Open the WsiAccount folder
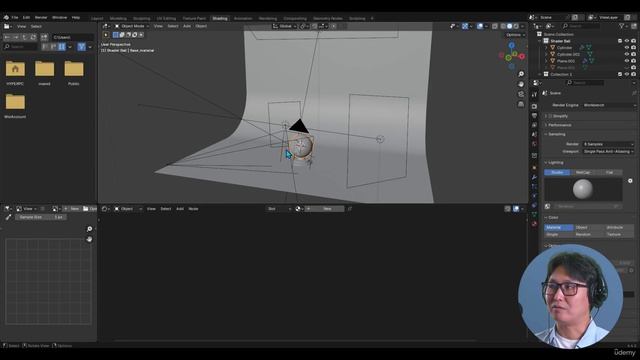The height and width of the screenshot is (360, 640). [15, 102]
